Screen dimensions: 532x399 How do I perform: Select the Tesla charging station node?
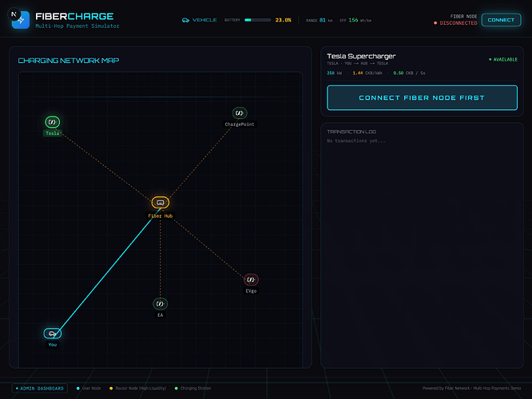[52, 122]
